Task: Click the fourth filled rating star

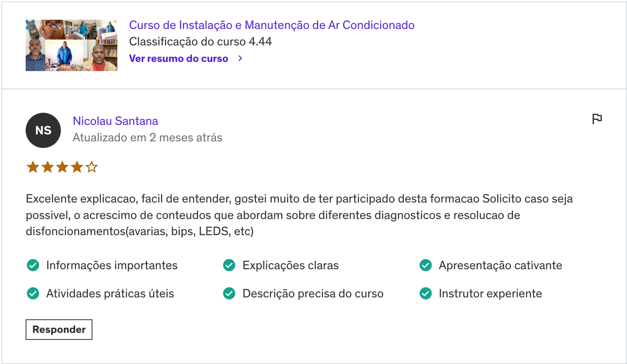Action: [x=77, y=167]
